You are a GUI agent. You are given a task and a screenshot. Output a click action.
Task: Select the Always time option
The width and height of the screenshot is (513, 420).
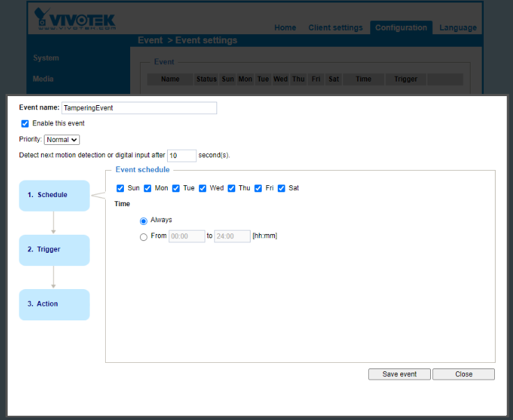[x=144, y=221]
